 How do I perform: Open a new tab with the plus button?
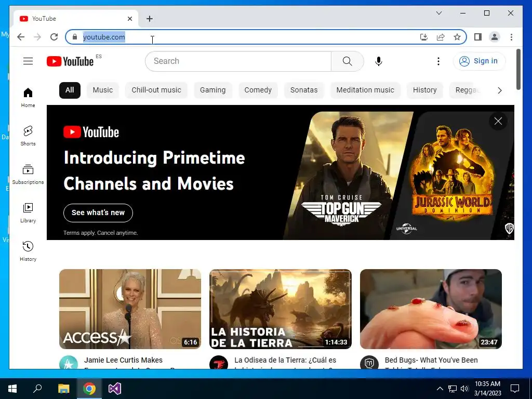click(x=150, y=19)
